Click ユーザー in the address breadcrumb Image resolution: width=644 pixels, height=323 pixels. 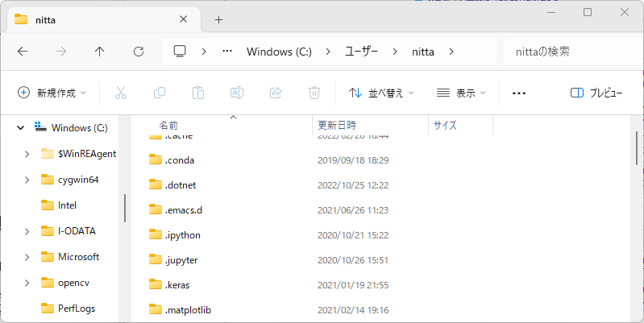click(361, 52)
